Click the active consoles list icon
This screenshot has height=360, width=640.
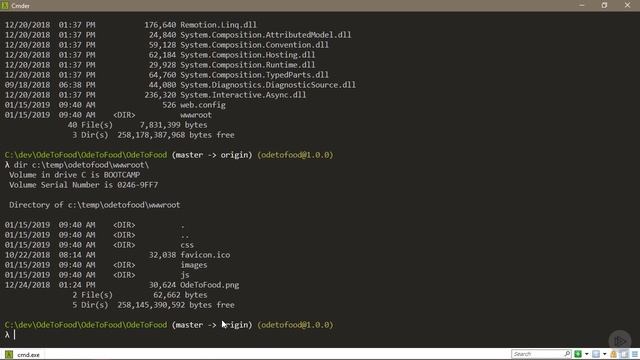pyautogui.click(x=596, y=354)
